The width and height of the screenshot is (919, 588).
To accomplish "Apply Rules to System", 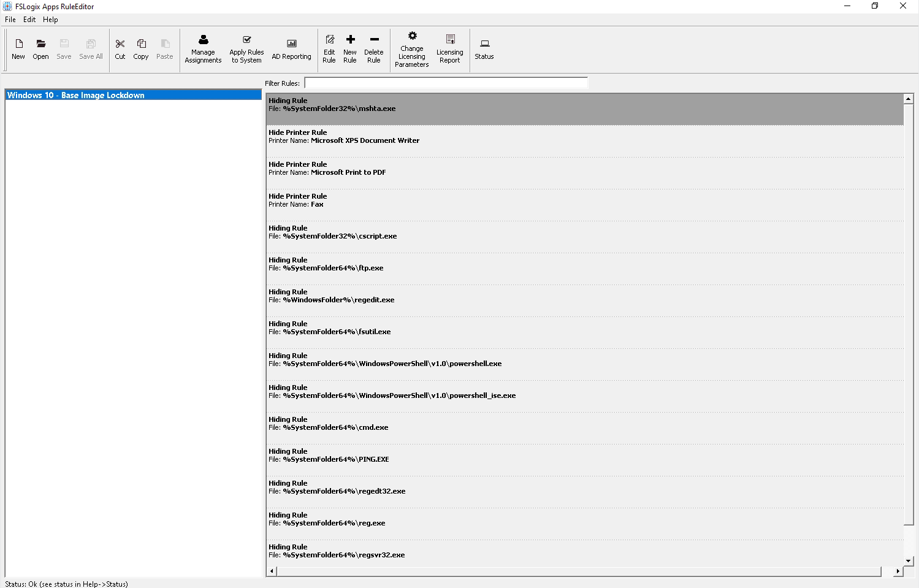I will tap(246, 49).
